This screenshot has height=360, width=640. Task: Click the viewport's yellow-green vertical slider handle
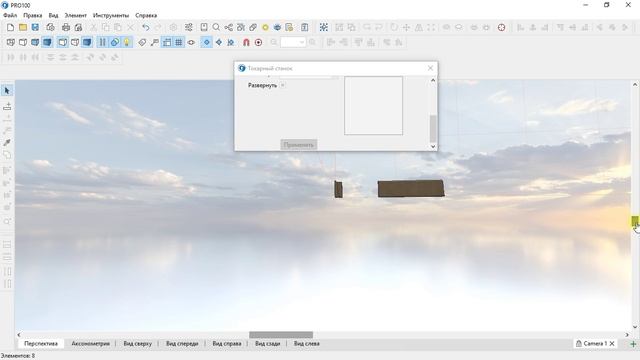(635, 221)
